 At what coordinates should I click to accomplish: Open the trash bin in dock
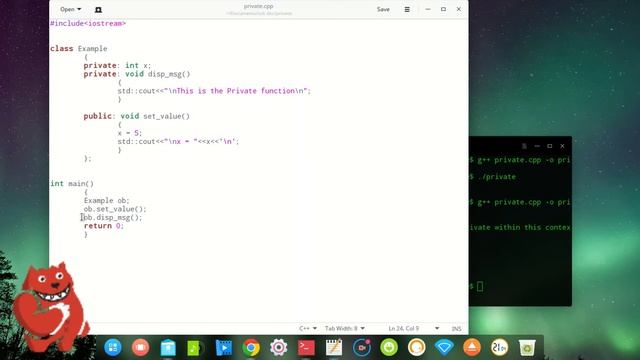527,348
